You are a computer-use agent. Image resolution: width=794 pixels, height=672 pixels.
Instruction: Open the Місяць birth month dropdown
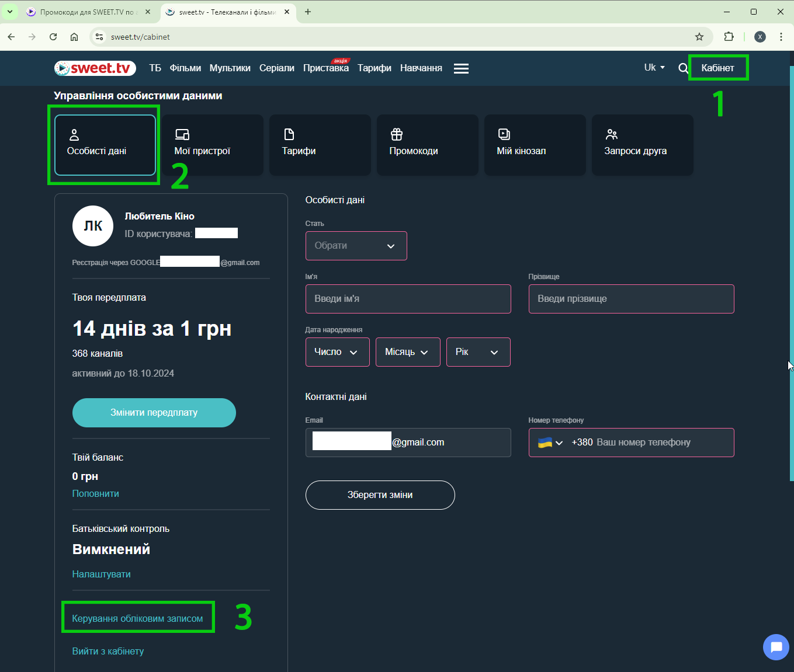pyautogui.click(x=407, y=352)
